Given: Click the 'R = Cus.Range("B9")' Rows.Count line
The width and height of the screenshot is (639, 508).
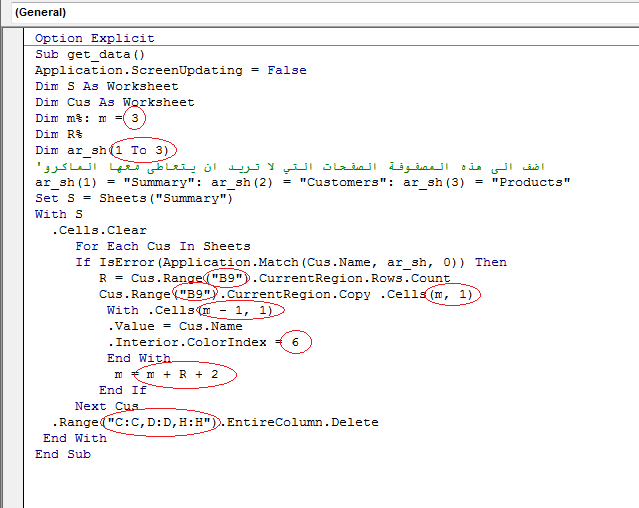Looking at the screenshot, I should tap(275, 278).
